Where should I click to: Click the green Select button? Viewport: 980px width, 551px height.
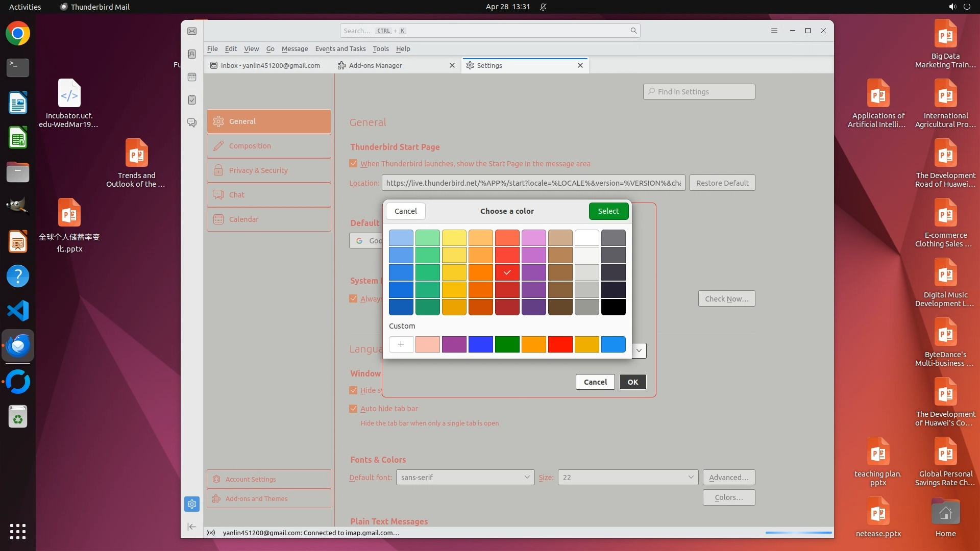pos(608,211)
